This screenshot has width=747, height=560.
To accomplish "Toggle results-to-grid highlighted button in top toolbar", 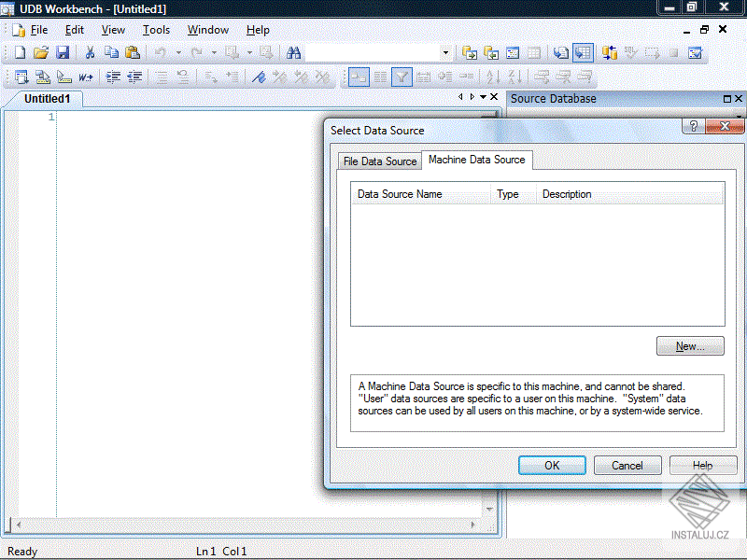I will 583,52.
